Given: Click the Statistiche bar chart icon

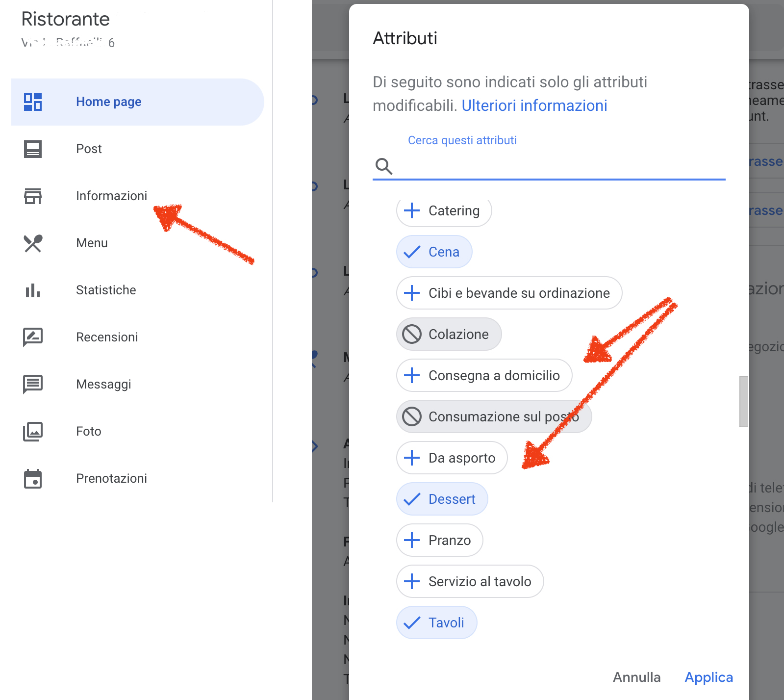Looking at the screenshot, I should [x=33, y=290].
